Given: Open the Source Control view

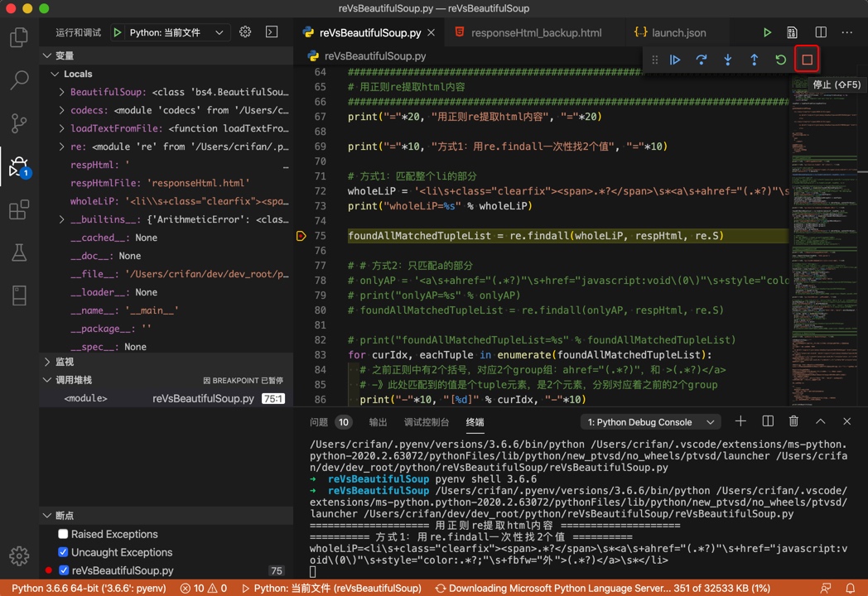Looking at the screenshot, I should (x=19, y=123).
